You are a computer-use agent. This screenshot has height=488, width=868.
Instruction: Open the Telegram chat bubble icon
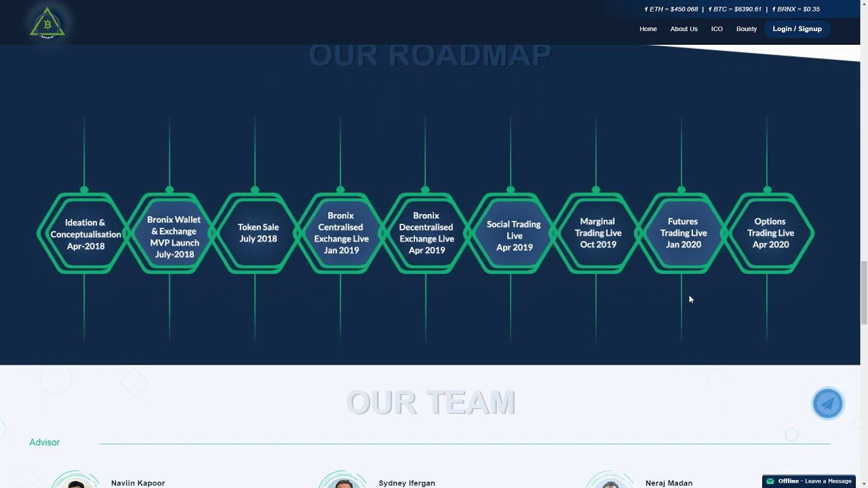827,404
